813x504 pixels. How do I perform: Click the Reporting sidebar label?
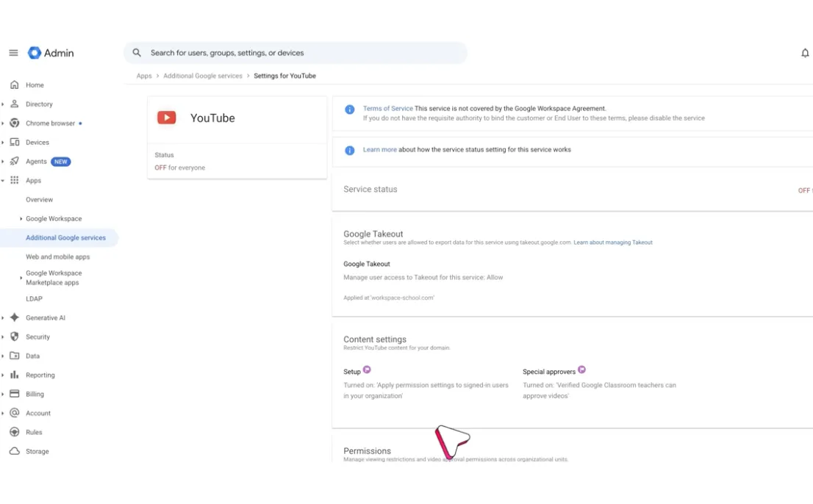40,375
